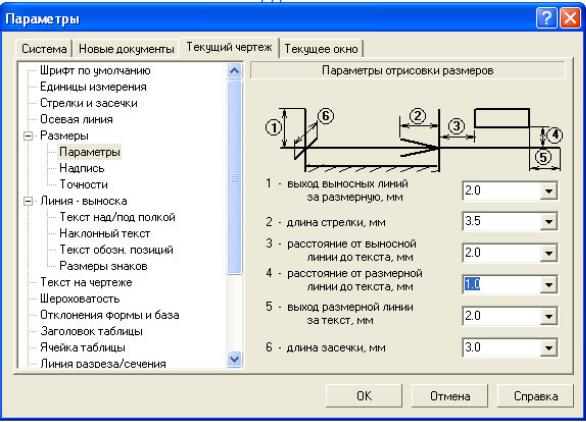Select the Линия - выноска label
Image resolution: width=586 pixels, height=422 pixels.
pyautogui.click(x=83, y=201)
